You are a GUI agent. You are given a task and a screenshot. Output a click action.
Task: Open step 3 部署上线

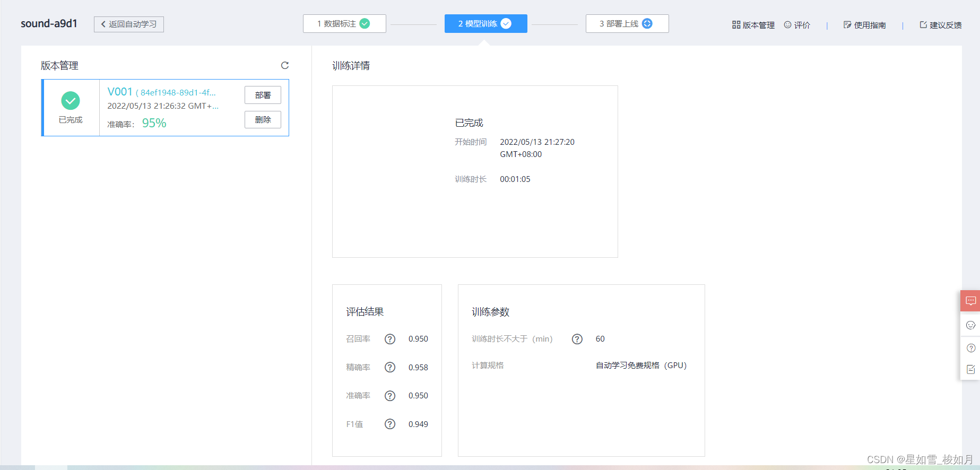pyautogui.click(x=627, y=23)
